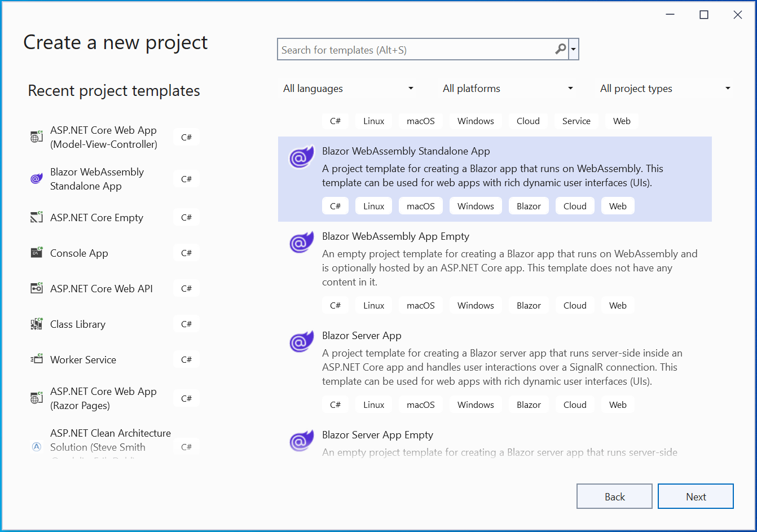Click the ASP.NET Clean Architecture Solution icon
This screenshot has width=757, height=532.
(37, 447)
